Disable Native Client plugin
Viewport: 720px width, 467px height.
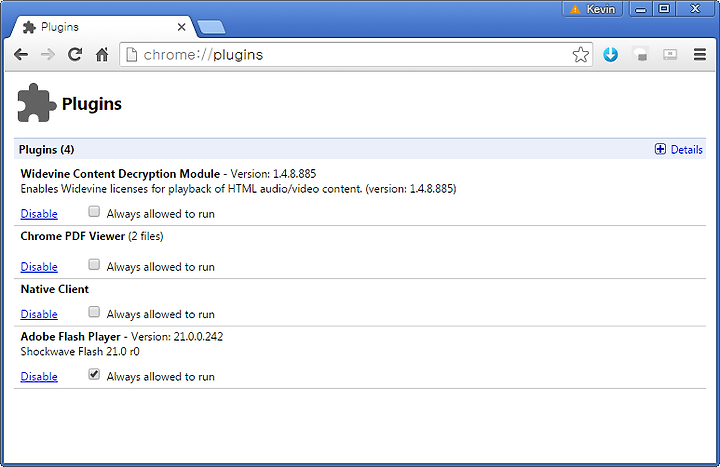coord(39,315)
